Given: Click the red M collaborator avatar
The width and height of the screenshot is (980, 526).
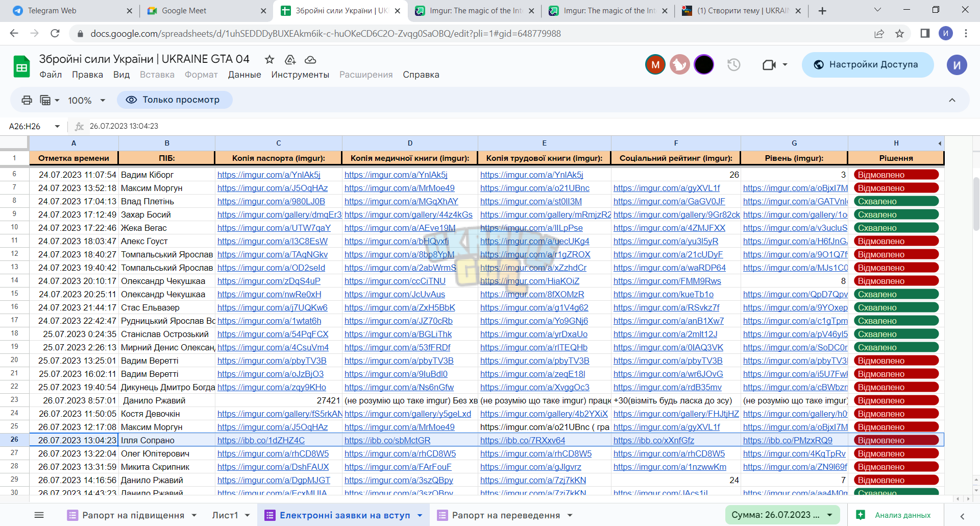Looking at the screenshot, I should click(x=655, y=65).
